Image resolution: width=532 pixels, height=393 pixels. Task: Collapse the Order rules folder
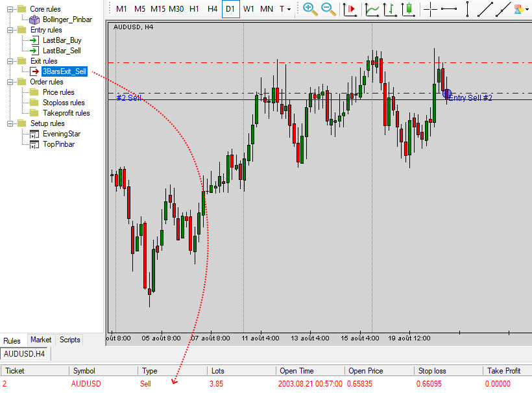tap(10, 82)
